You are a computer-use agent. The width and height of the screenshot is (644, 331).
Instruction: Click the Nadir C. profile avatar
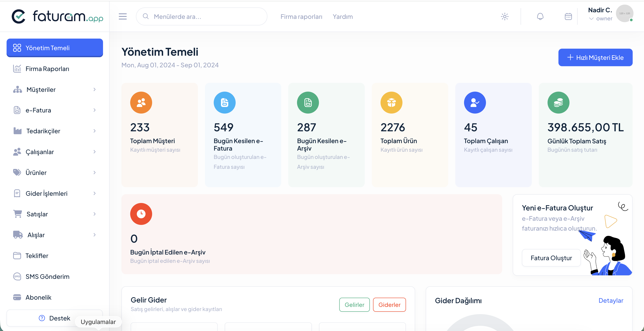pyautogui.click(x=624, y=14)
